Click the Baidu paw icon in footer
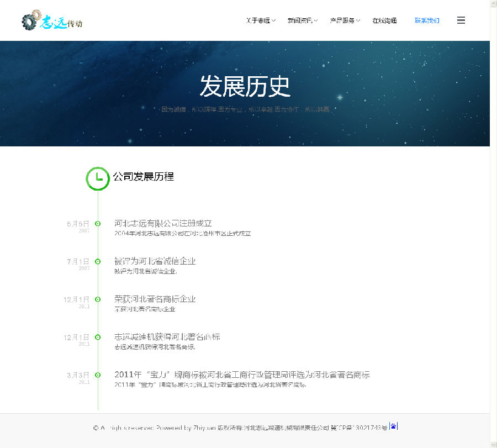This screenshot has height=448, width=497. (x=393, y=426)
